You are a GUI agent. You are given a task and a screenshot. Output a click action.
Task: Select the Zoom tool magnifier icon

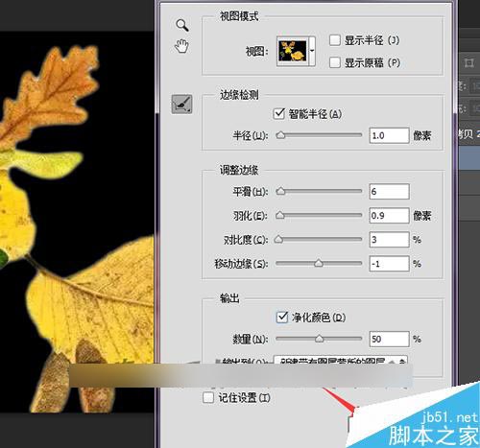point(182,25)
